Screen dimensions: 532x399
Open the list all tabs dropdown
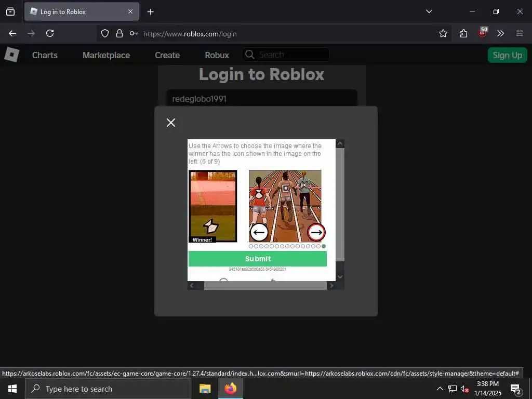(x=429, y=11)
